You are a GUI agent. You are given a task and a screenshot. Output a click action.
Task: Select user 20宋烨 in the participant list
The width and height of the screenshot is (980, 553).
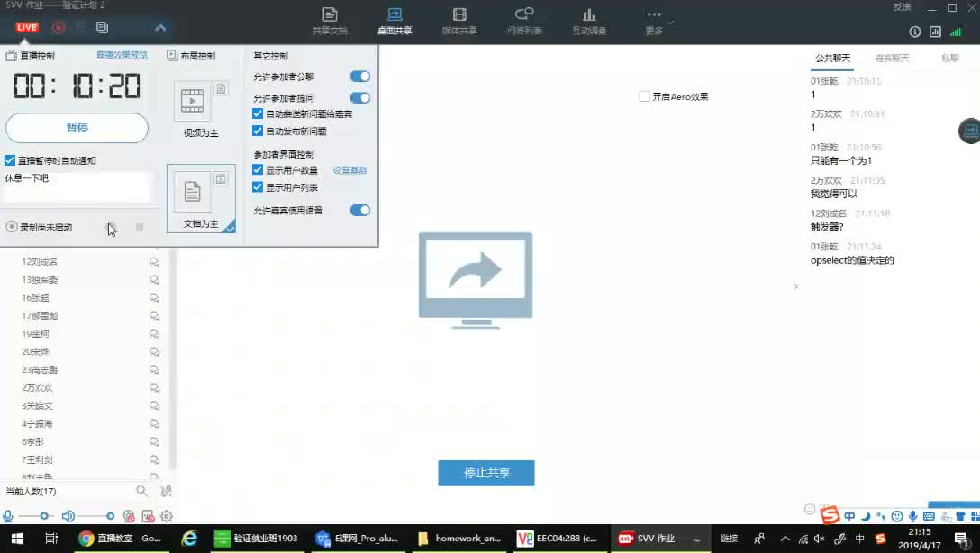(35, 352)
